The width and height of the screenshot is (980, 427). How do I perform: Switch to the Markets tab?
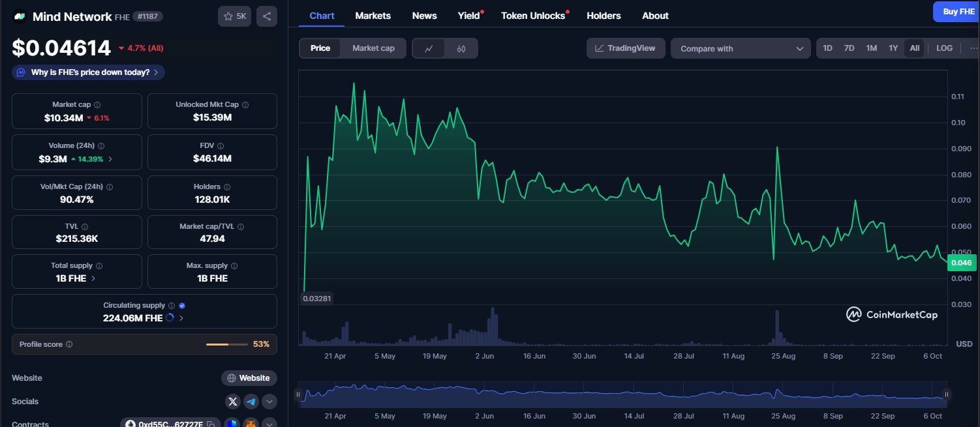pos(373,15)
